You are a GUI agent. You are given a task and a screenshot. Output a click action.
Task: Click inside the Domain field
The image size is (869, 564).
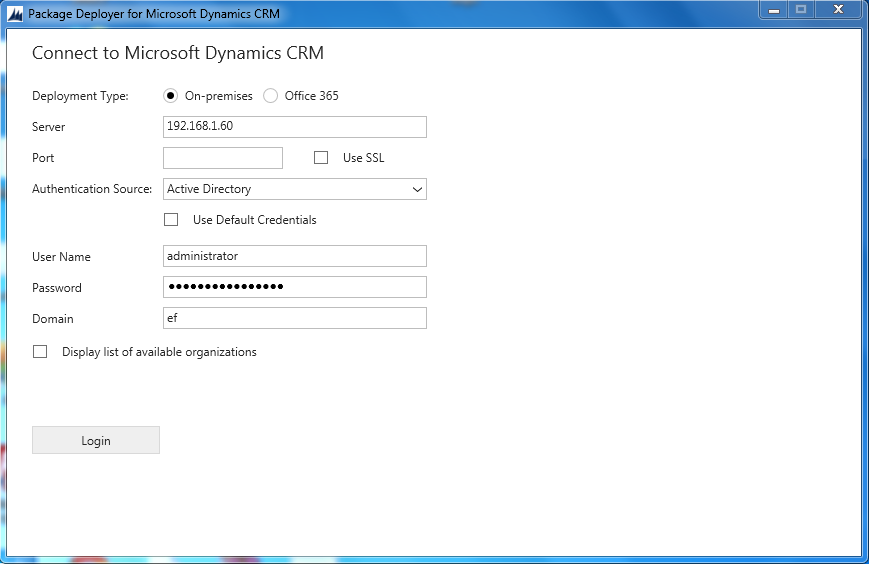point(294,318)
